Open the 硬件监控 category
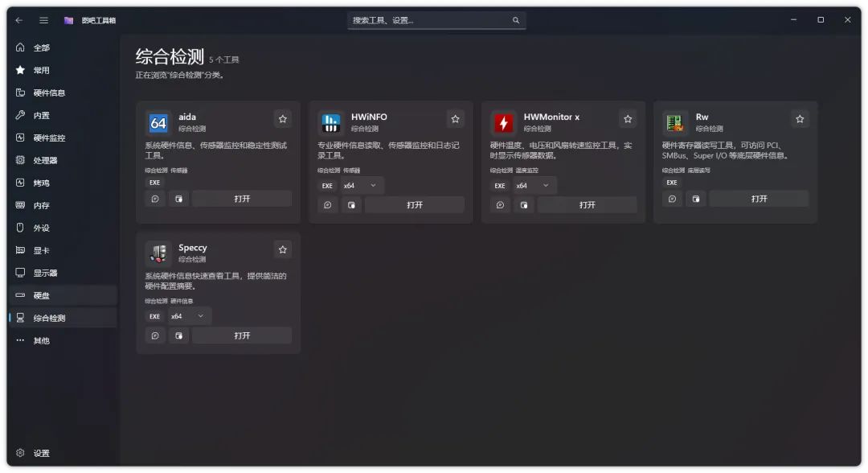 click(x=63, y=138)
